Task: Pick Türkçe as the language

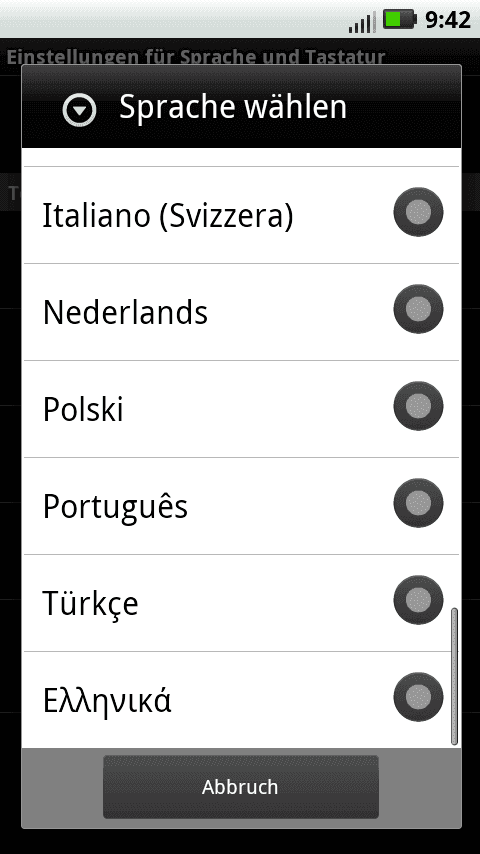Action: click(241, 603)
